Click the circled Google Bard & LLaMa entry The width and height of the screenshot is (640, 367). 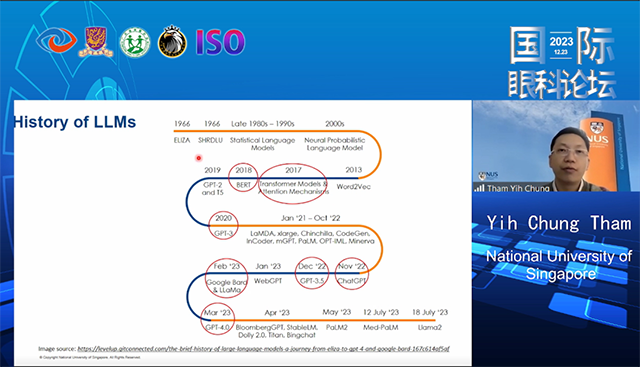(227, 278)
